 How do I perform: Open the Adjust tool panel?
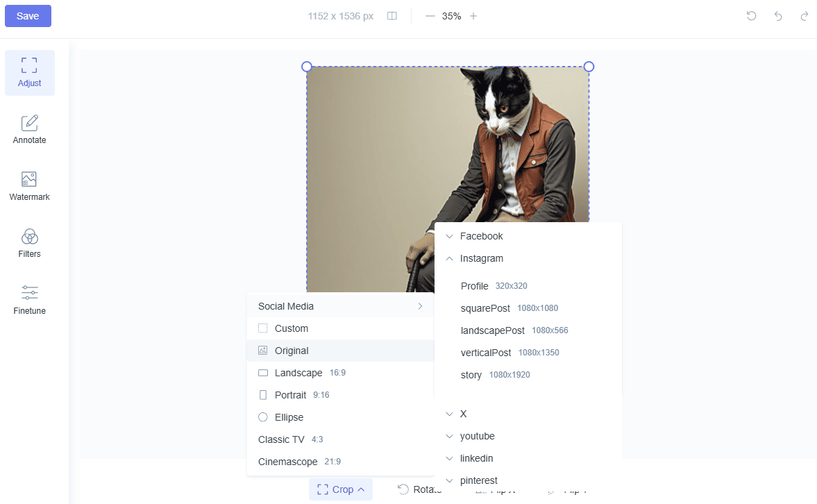coord(30,73)
